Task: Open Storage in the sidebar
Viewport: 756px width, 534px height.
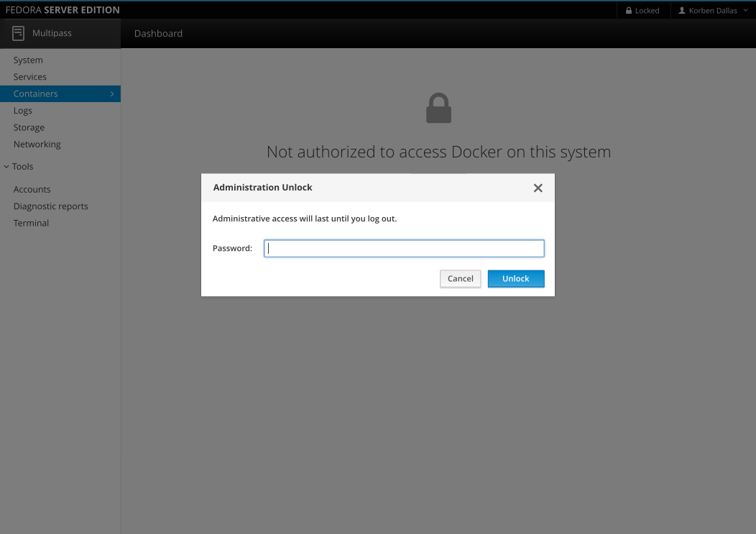Action: point(29,127)
